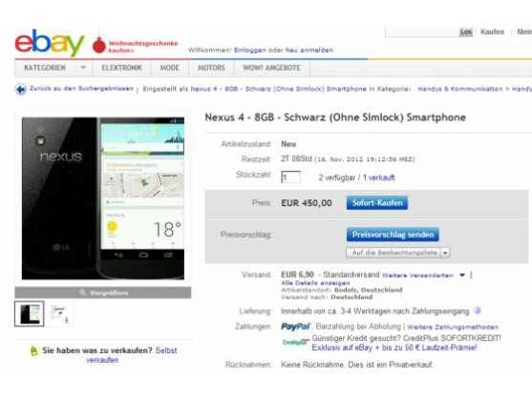
Task: Click the blue back arrow icon
Action: tap(21, 89)
